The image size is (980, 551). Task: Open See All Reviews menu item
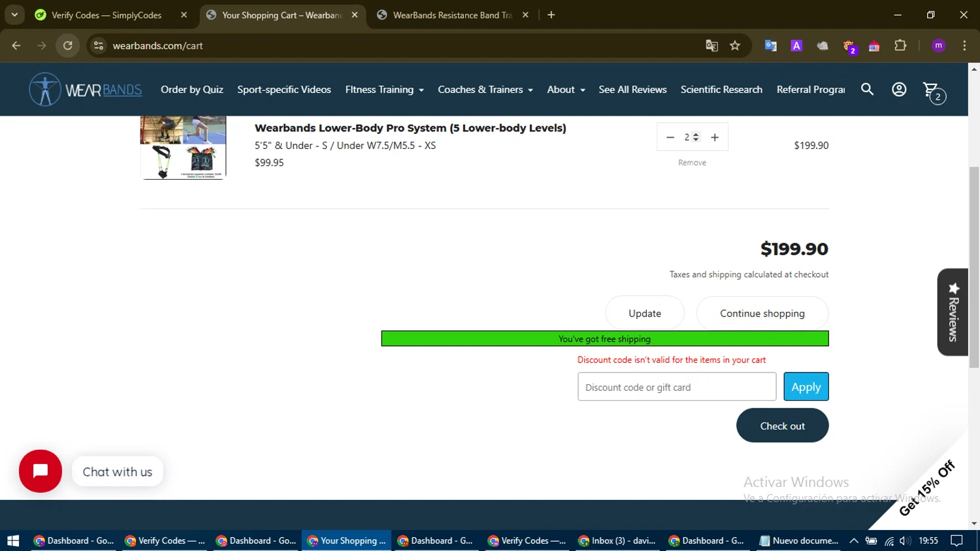(632, 90)
